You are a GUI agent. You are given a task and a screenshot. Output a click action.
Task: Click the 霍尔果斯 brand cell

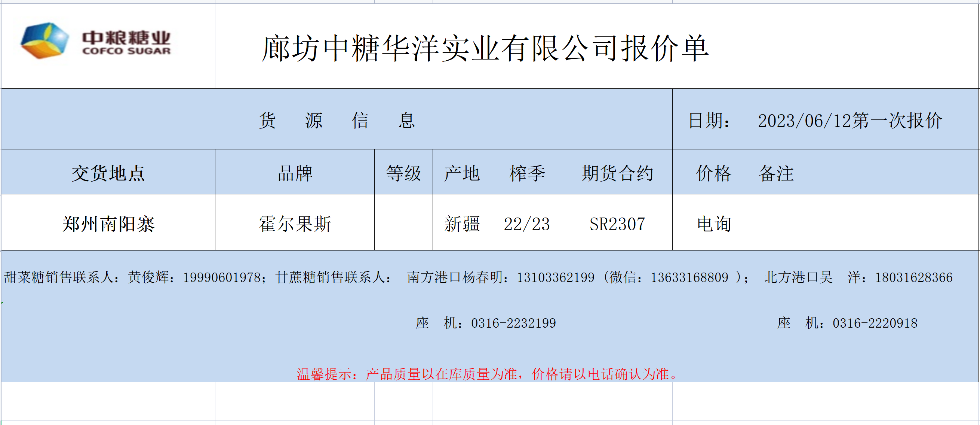(295, 224)
